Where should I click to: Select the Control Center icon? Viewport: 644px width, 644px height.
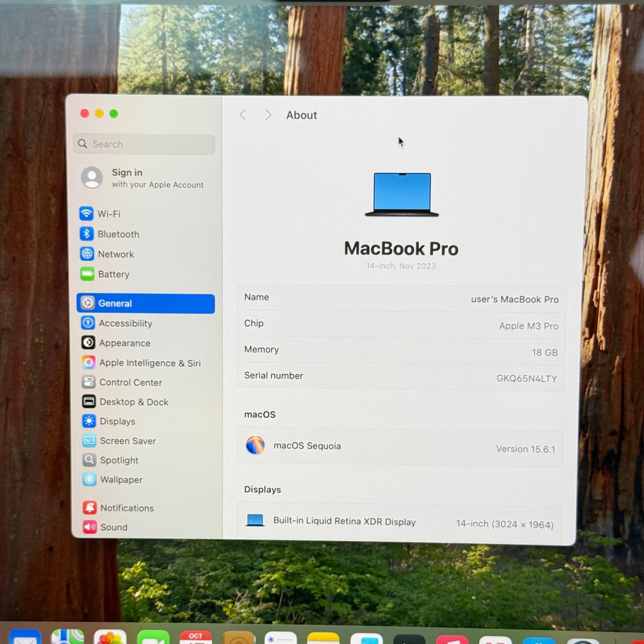tap(88, 382)
